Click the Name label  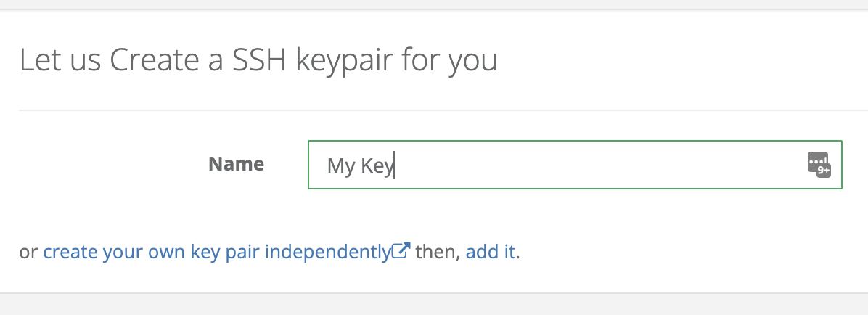pyautogui.click(x=236, y=164)
